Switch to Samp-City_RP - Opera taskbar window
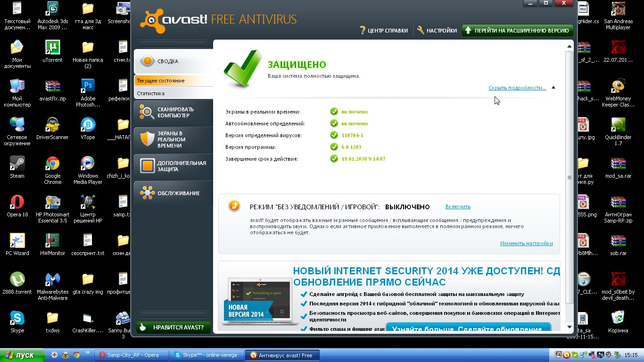 (132, 355)
